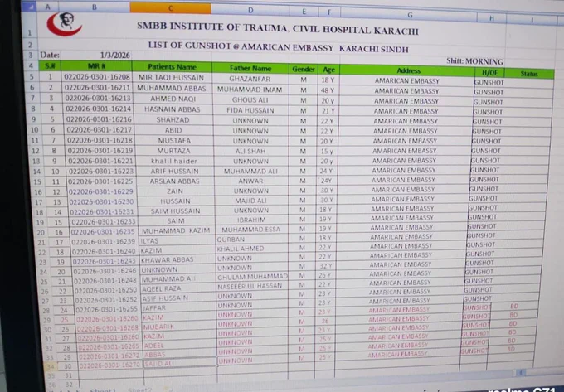The width and height of the screenshot is (564, 392).
Task: Select patient ARIF HUSSAIN
Action: [174, 171]
